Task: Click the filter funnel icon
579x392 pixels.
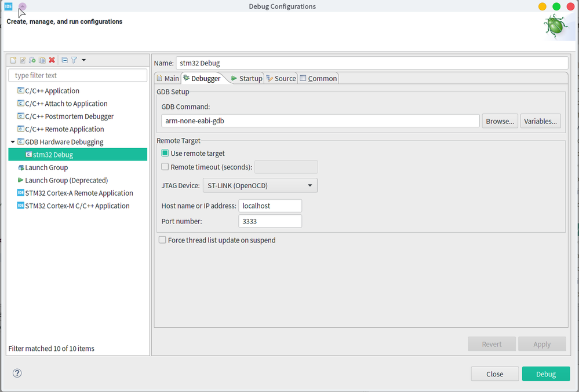Action: pos(74,60)
